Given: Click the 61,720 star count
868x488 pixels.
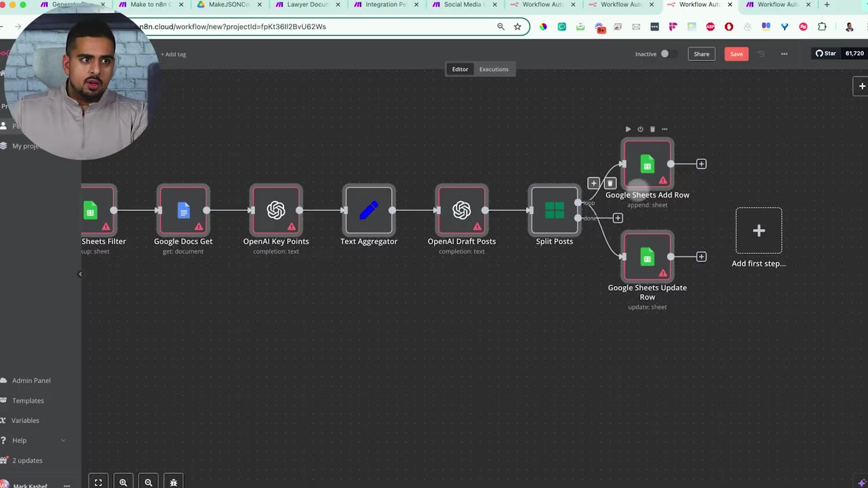Looking at the screenshot, I should coord(854,54).
